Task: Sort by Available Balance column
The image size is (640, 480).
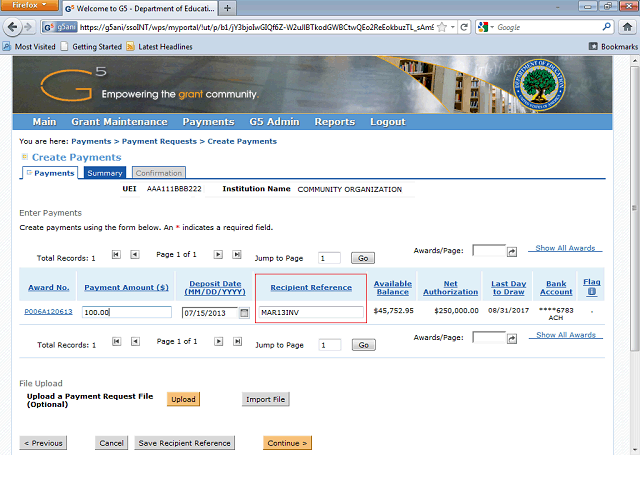Action: (x=393, y=288)
